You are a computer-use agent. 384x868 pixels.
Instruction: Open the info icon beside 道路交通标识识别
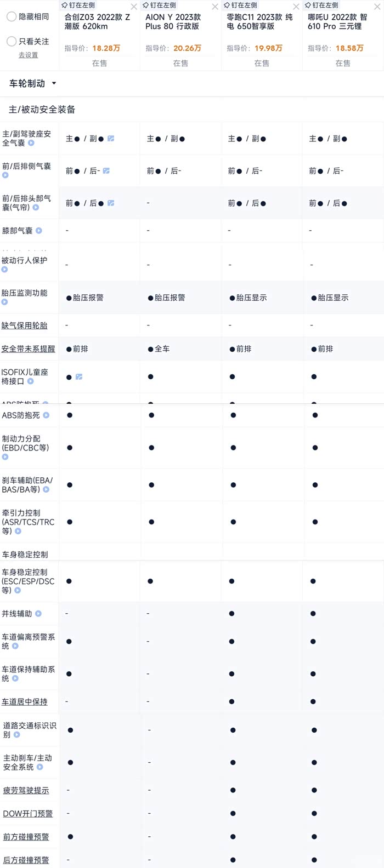pos(17,735)
